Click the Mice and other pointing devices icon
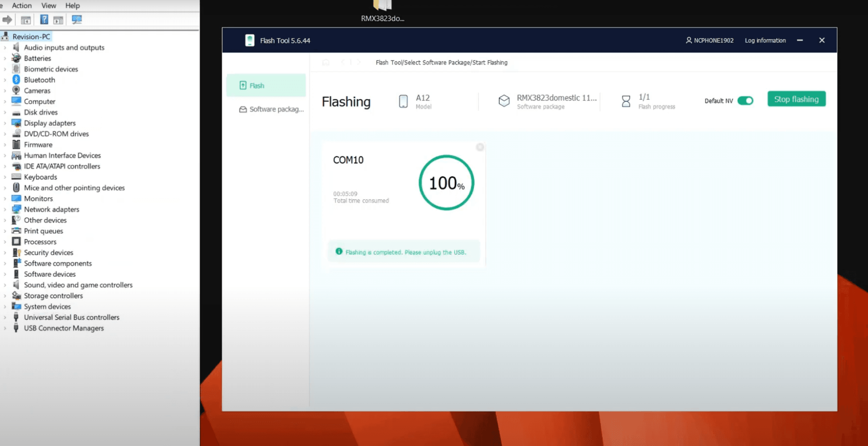Image resolution: width=868 pixels, height=446 pixels. pos(16,187)
